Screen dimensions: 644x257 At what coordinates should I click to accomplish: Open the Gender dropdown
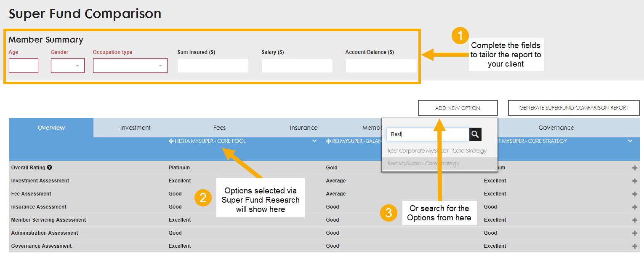click(68, 66)
